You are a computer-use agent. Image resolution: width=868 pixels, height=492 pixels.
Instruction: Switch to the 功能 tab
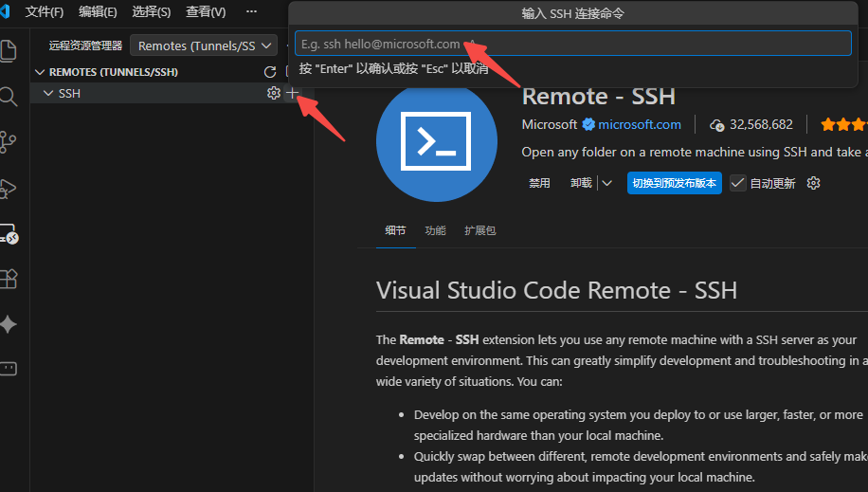(435, 230)
